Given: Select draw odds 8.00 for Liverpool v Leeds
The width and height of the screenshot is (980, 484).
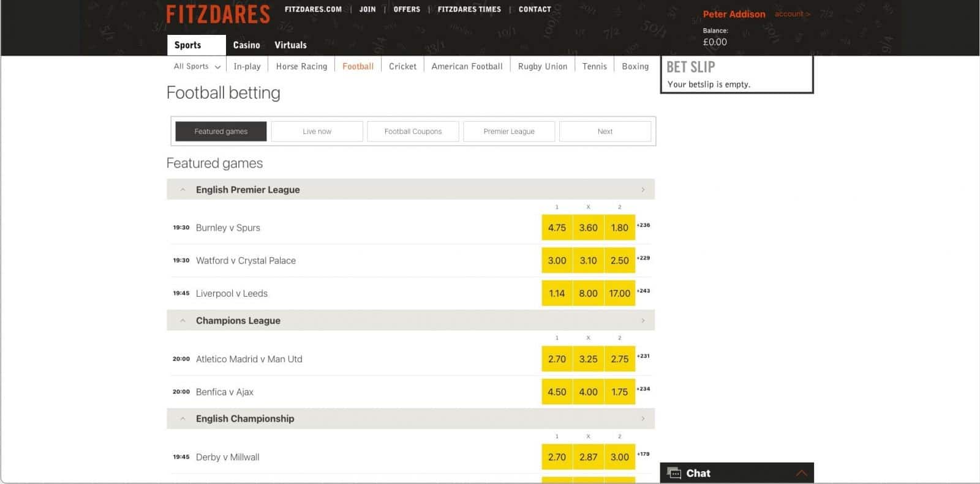Looking at the screenshot, I should (588, 294).
